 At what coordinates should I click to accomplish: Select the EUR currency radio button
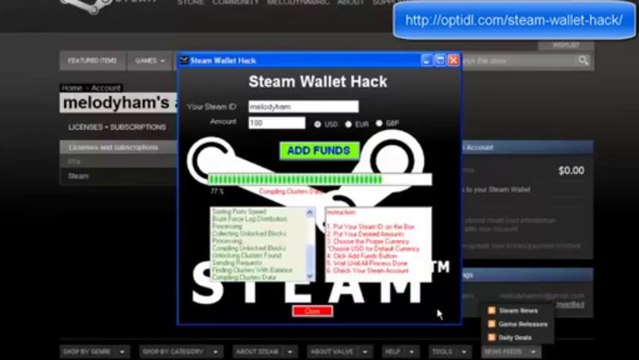coord(348,124)
